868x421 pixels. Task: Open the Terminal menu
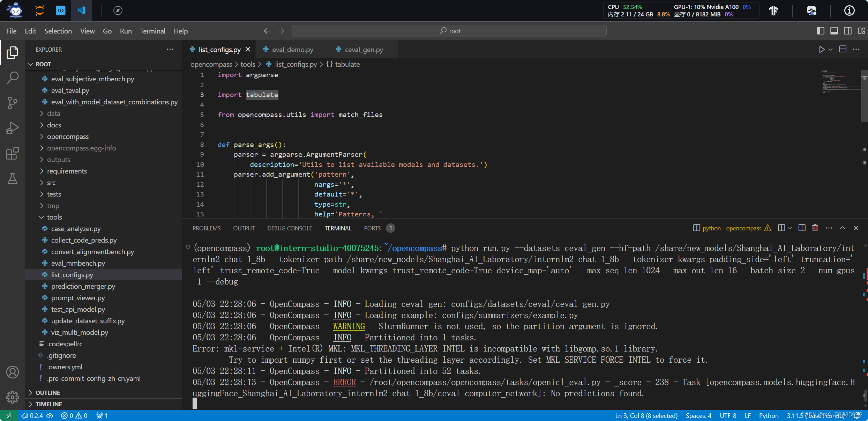pyautogui.click(x=152, y=31)
